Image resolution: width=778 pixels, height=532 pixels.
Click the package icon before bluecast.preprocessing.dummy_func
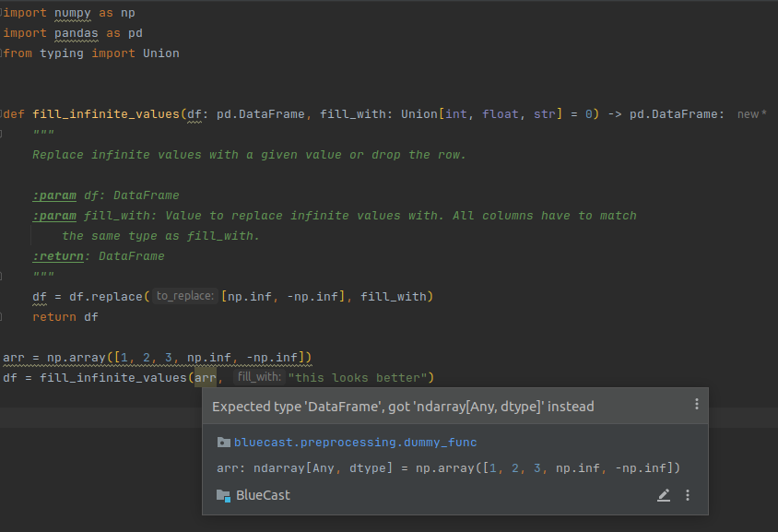tap(223, 443)
